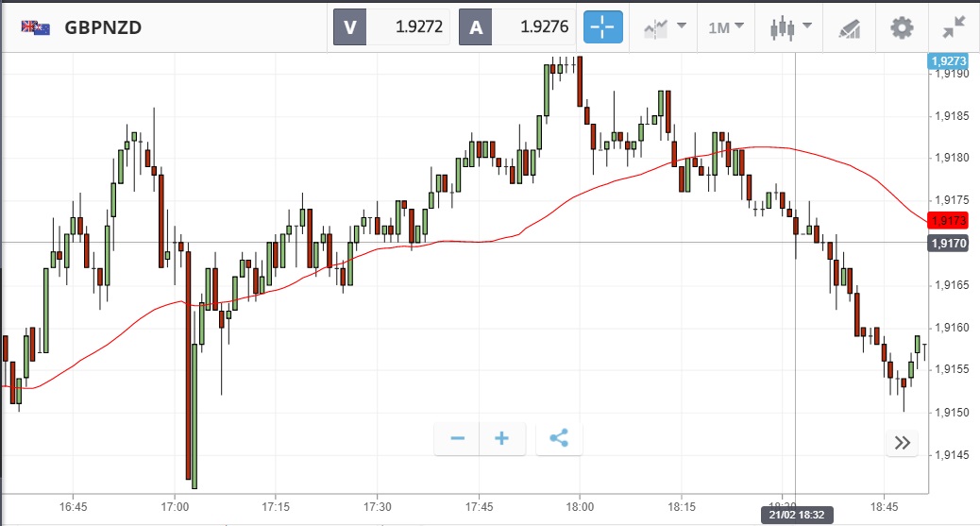This screenshot has width=980, height=526.
Task: Share the chart via share icon
Action: (559, 438)
